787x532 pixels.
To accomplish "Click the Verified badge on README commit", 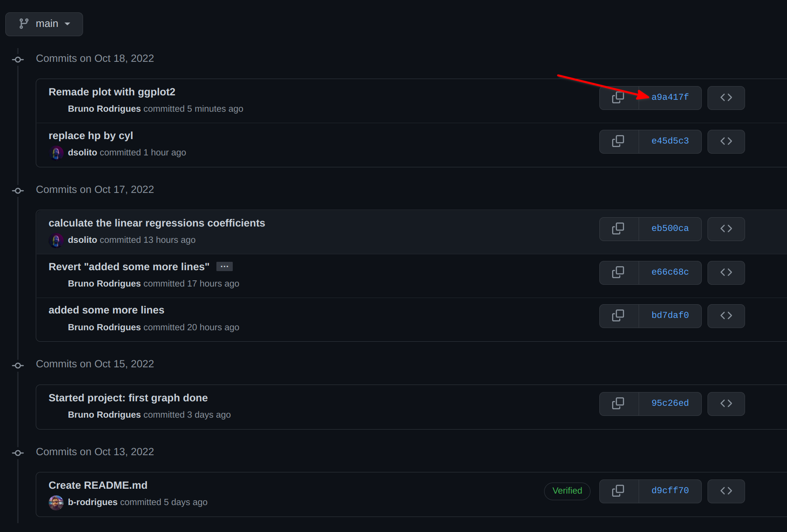I will 567,491.
